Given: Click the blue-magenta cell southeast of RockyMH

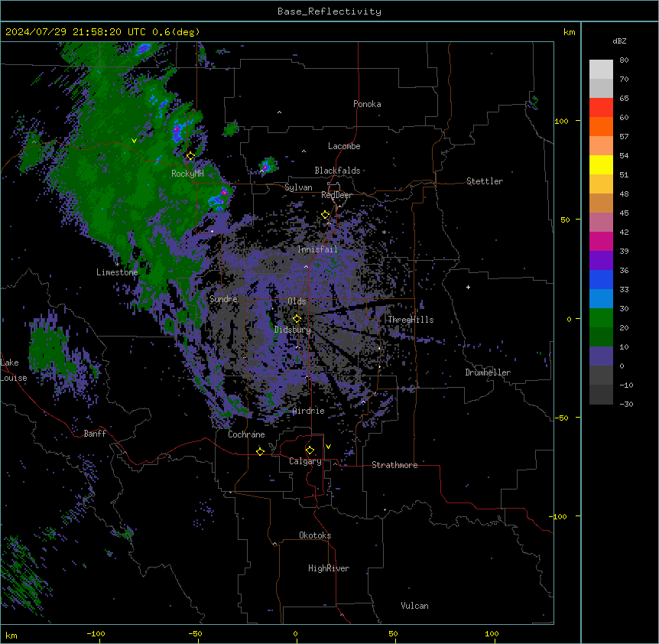Looking at the screenshot, I should click(220, 199).
